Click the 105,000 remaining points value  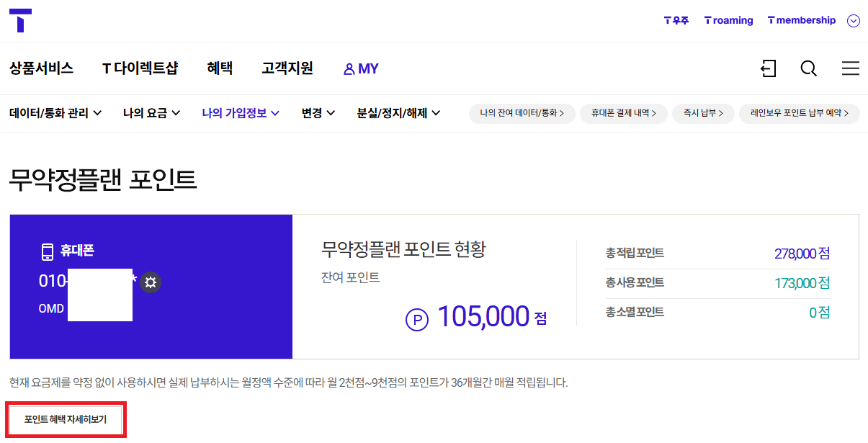[x=483, y=317]
